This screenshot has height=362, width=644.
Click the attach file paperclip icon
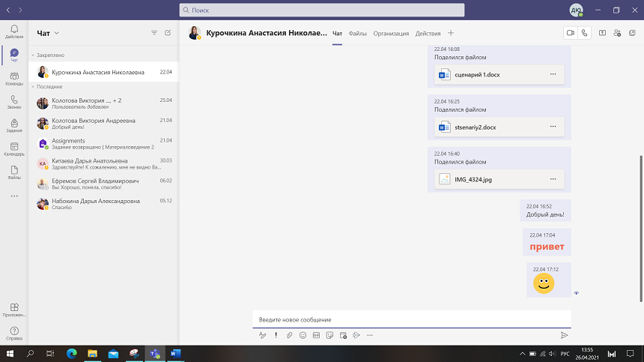289,335
